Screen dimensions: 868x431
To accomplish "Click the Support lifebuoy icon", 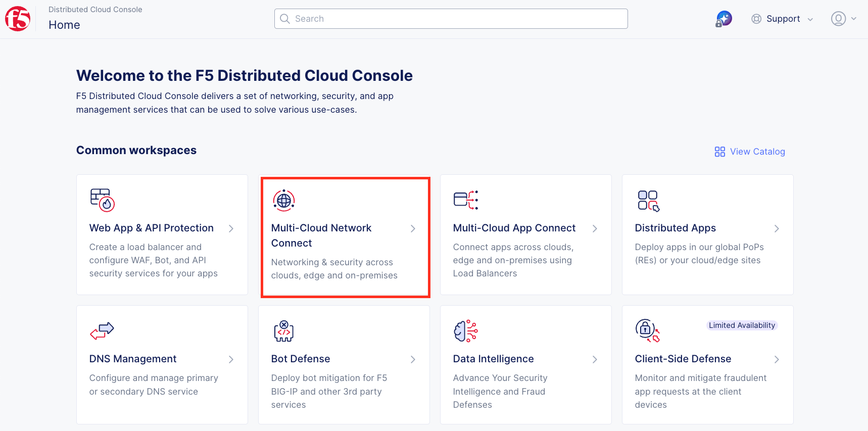I will click(x=756, y=19).
